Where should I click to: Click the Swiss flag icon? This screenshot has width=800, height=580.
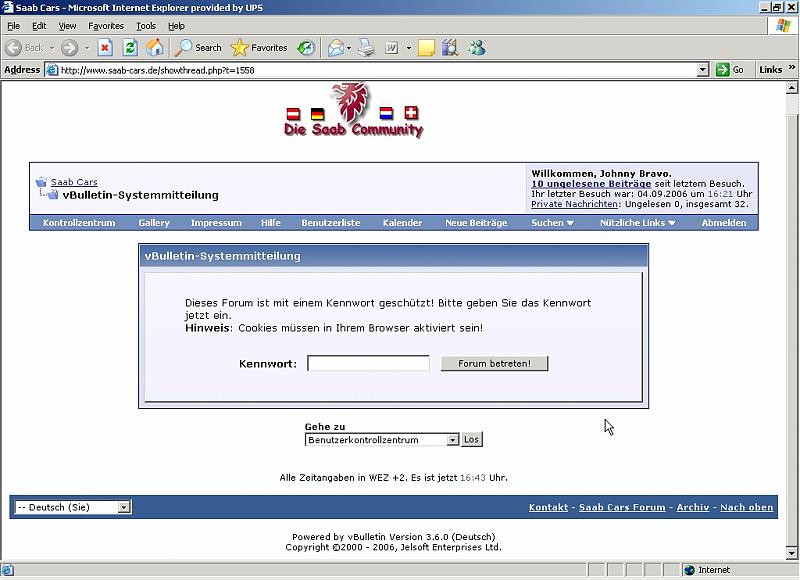coord(411,112)
